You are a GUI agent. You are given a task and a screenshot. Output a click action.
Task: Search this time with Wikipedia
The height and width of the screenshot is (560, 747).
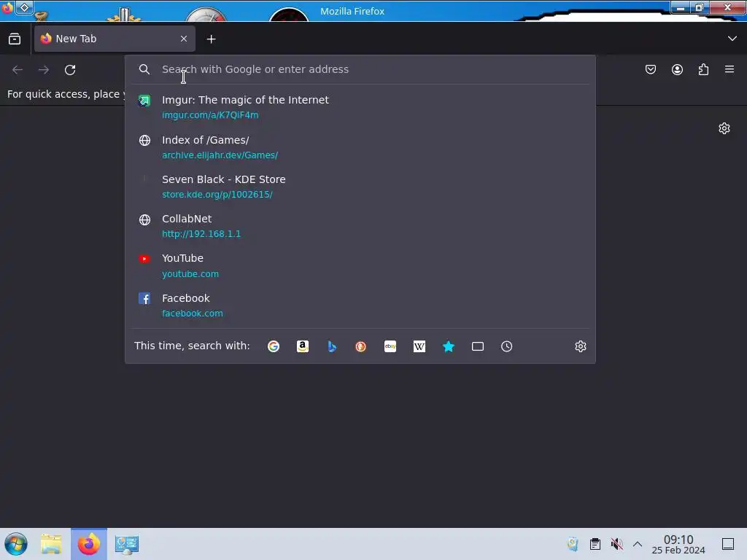tap(419, 346)
